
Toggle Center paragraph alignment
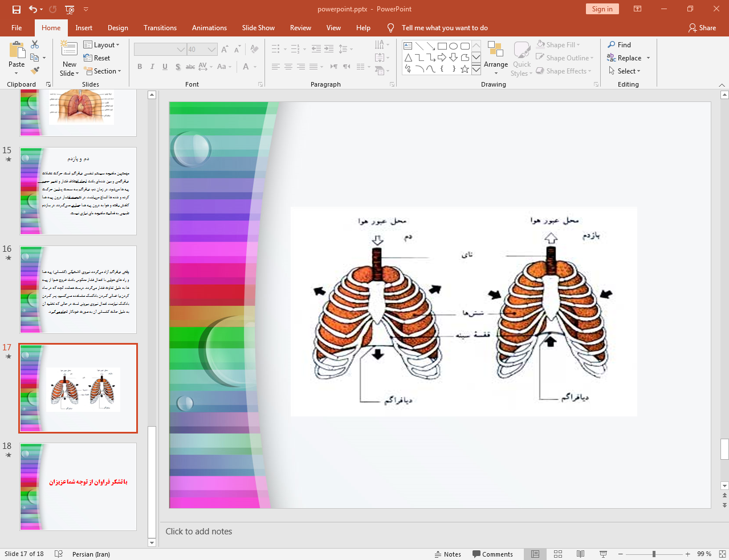point(288,67)
